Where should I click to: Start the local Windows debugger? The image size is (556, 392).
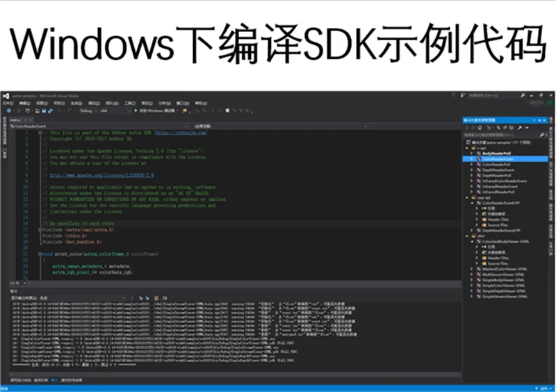click(x=155, y=111)
